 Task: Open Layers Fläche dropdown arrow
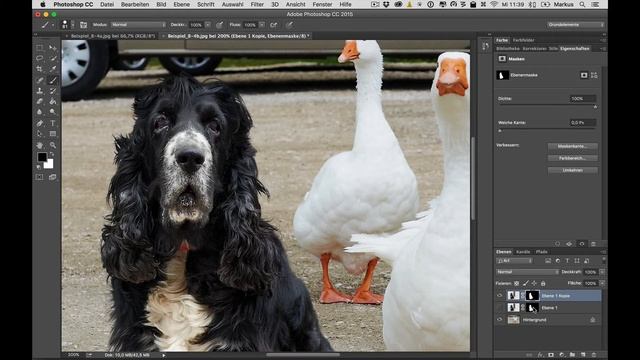tap(602, 283)
